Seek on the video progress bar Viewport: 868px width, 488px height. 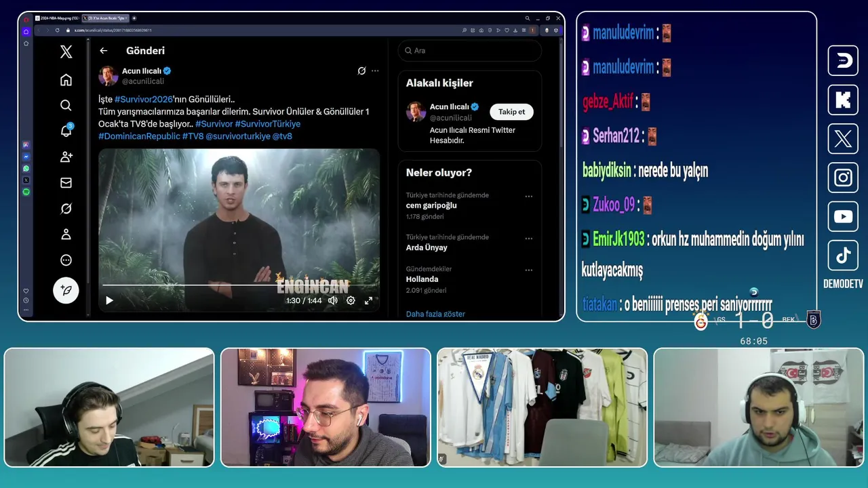[x=238, y=285]
